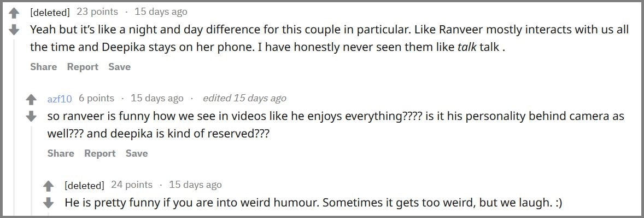
Task: Share azf10's comment
Action: tap(61, 153)
